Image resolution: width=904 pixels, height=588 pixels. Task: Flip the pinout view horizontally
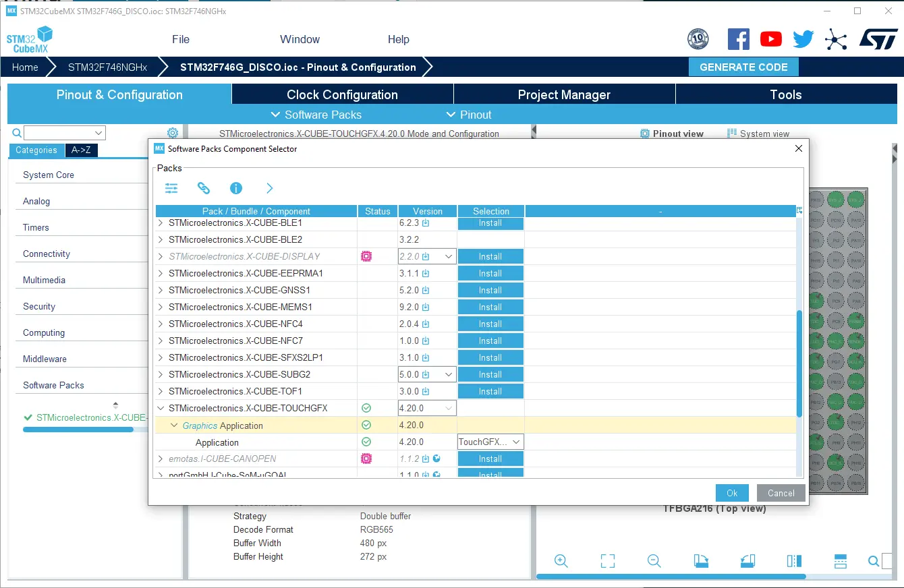coord(794,561)
